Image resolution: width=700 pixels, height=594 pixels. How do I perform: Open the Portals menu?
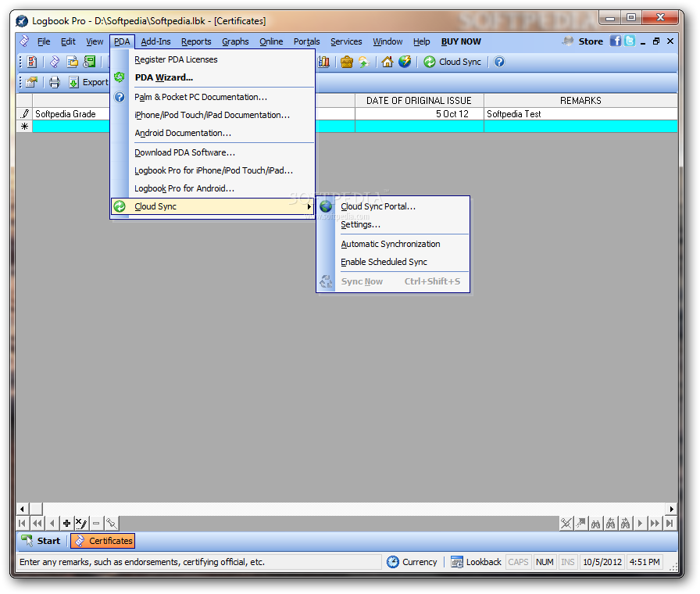307,41
